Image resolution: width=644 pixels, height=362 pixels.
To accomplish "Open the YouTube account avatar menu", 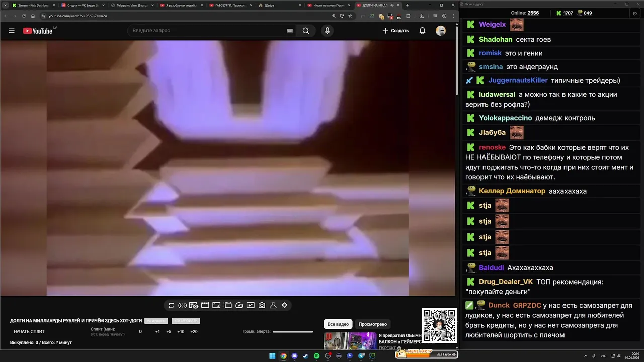I will [441, 31].
